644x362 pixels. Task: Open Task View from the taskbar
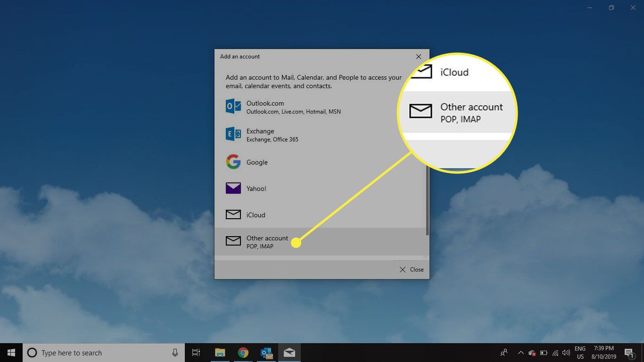tap(196, 353)
